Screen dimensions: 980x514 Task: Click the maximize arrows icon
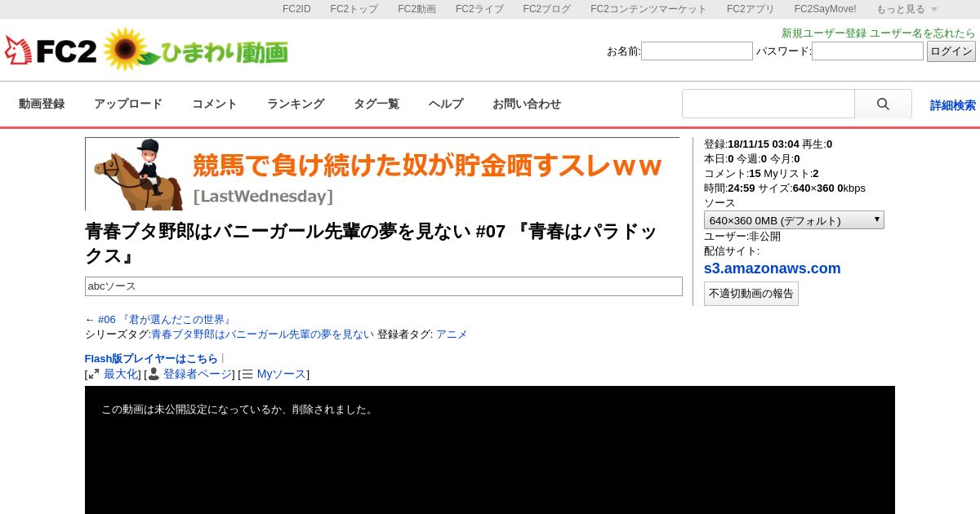tap(94, 374)
